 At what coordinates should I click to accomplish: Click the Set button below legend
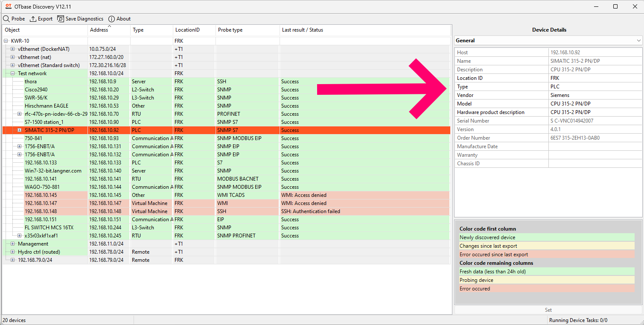pyautogui.click(x=548, y=310)
